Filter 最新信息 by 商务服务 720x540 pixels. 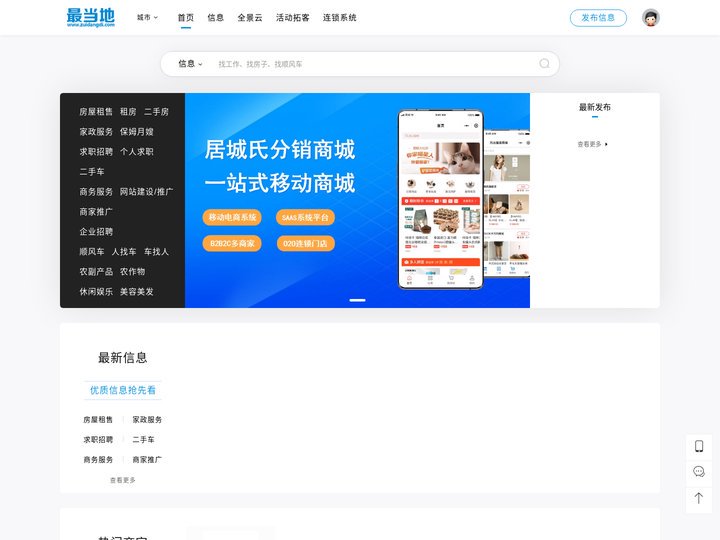pyautogui.click(x=98, y=460)
